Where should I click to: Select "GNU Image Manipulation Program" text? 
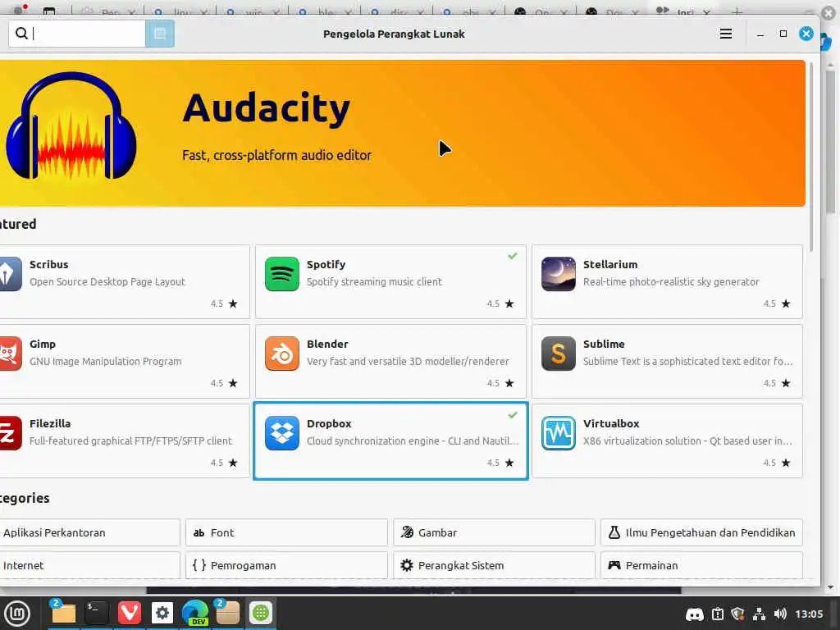[x=106, y=362]
